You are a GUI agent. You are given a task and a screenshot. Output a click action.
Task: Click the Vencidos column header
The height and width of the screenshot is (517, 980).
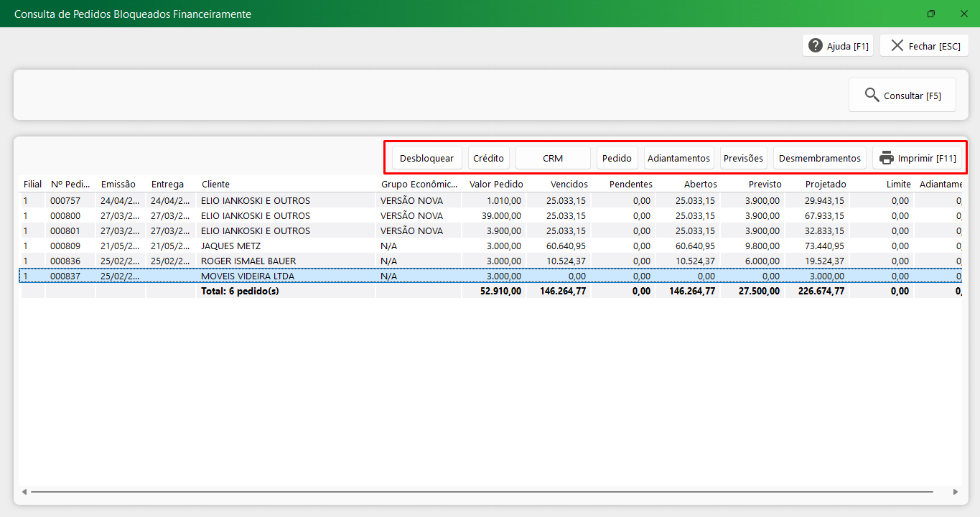[569, 185]
